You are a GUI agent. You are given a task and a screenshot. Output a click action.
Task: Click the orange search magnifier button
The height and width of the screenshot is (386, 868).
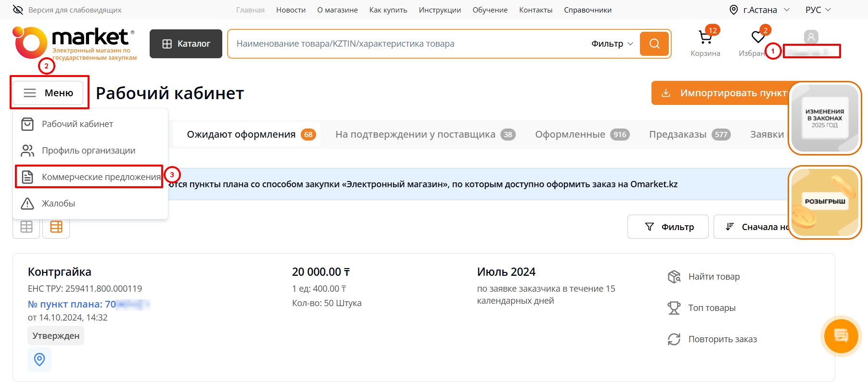pyautogui.click(x=654, y=44)
